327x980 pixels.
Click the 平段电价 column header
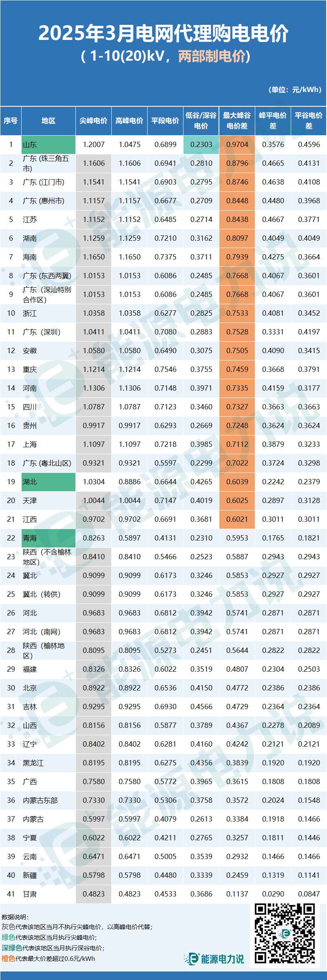[x=165, y=121]
